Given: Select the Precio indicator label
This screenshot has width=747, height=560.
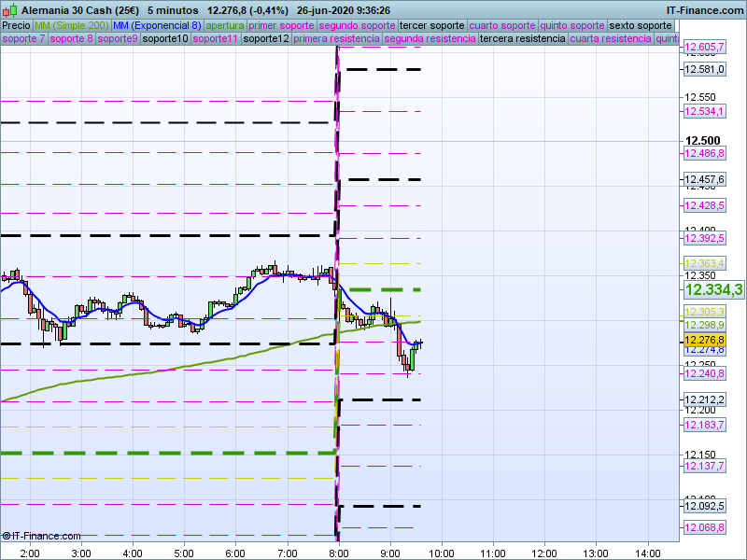Looking at the screenshot, I should (x=16, y=25).
